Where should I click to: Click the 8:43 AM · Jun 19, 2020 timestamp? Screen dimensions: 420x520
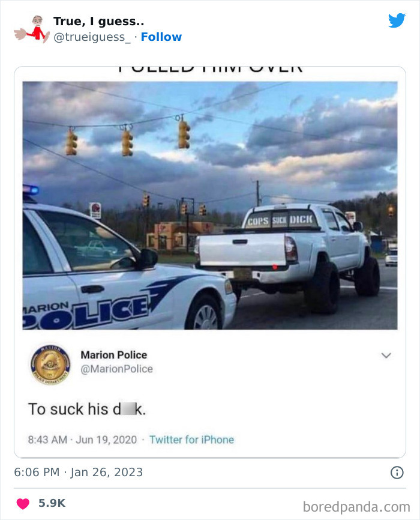[x=82, y=440]
